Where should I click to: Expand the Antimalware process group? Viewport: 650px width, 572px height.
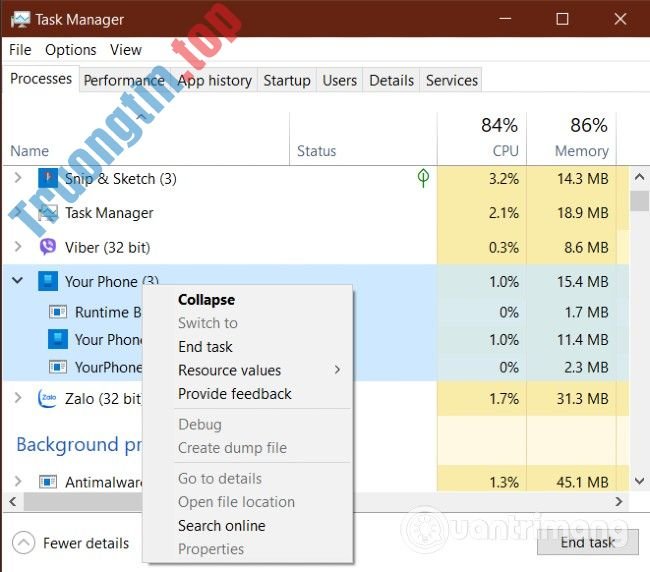[17, 481]
